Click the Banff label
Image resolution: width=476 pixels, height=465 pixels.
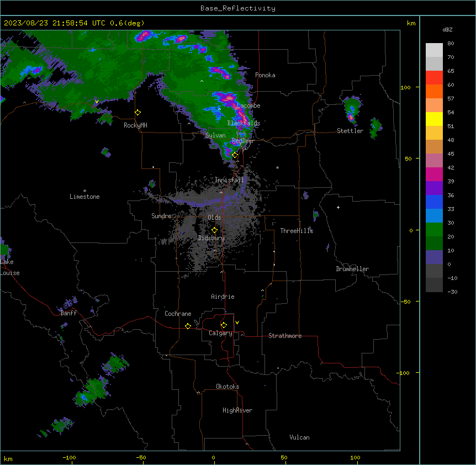[x=68, y=313]
